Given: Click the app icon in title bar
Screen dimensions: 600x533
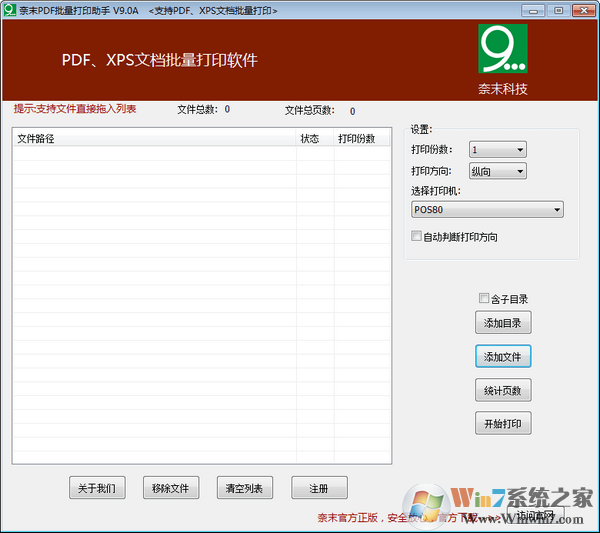Looking at the screenshot, I should (x=10, y=10).
